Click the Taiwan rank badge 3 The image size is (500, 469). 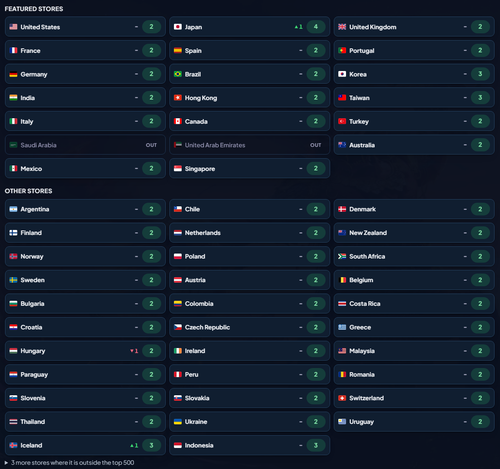[480, 98]
